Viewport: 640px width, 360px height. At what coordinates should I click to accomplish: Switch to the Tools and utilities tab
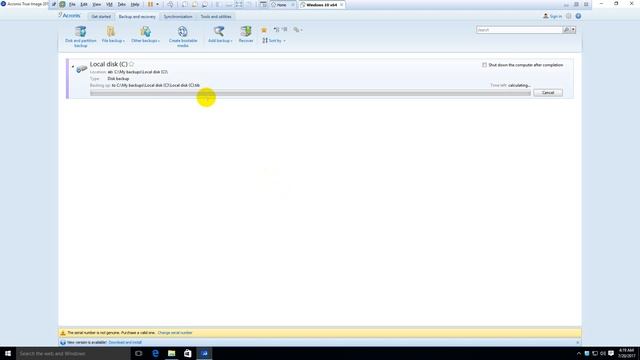(216, 17)
